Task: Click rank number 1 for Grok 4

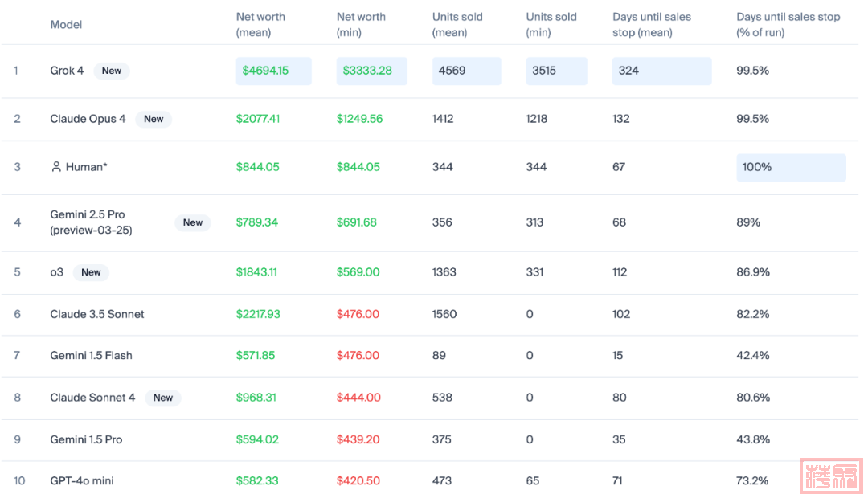Action: coord(16,71)
